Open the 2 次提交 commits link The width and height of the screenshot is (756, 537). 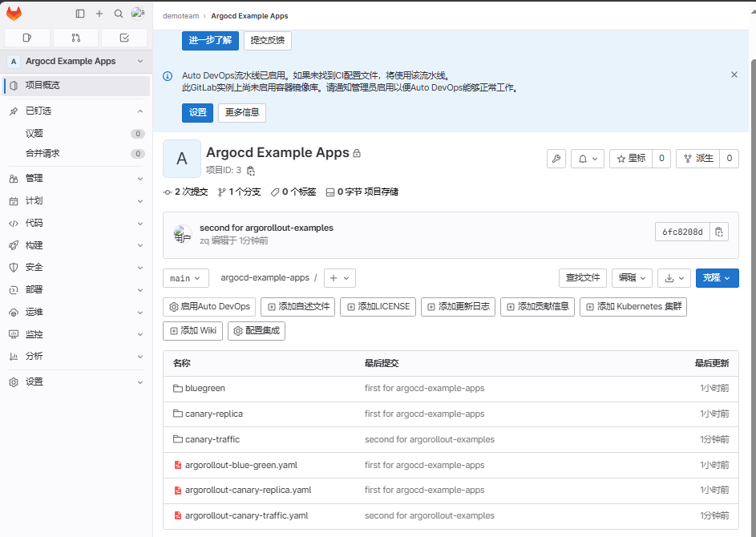click(186, 192)
